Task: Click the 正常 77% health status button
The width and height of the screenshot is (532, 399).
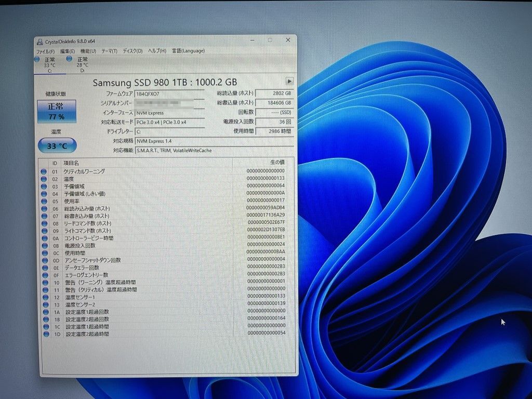Action: [58, 110]
